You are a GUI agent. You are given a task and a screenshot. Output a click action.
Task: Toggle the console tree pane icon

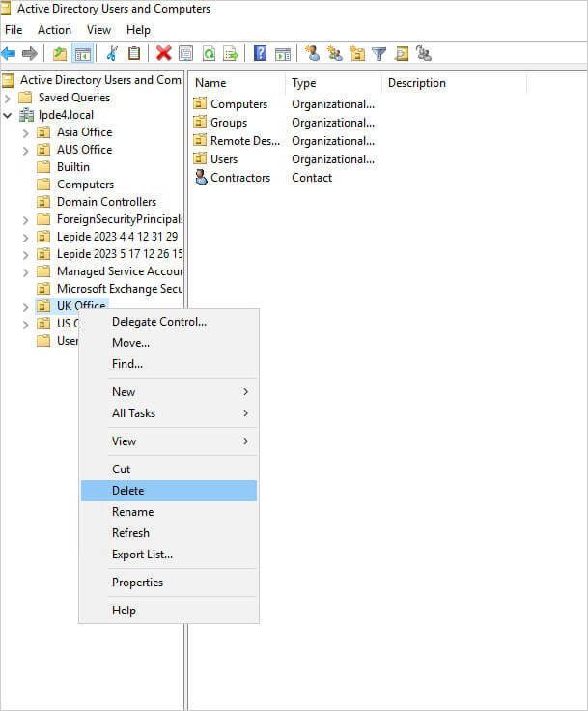tap(82, 53)
